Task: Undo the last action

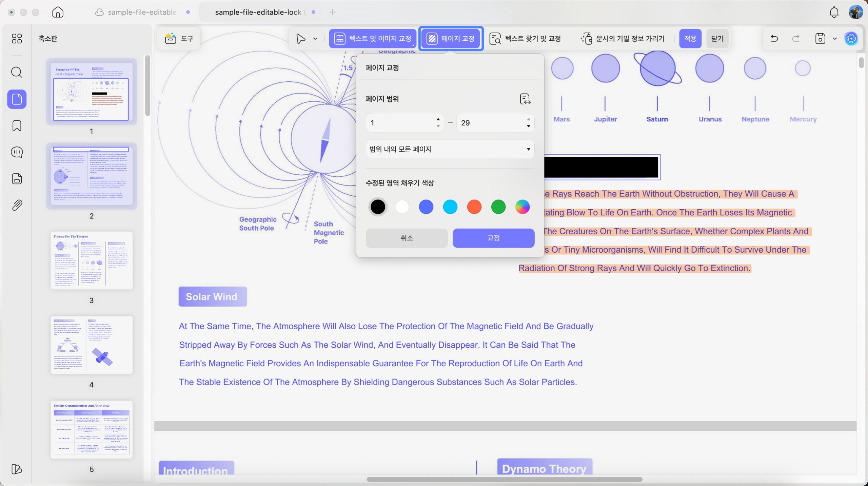Action: coord(774,38)
